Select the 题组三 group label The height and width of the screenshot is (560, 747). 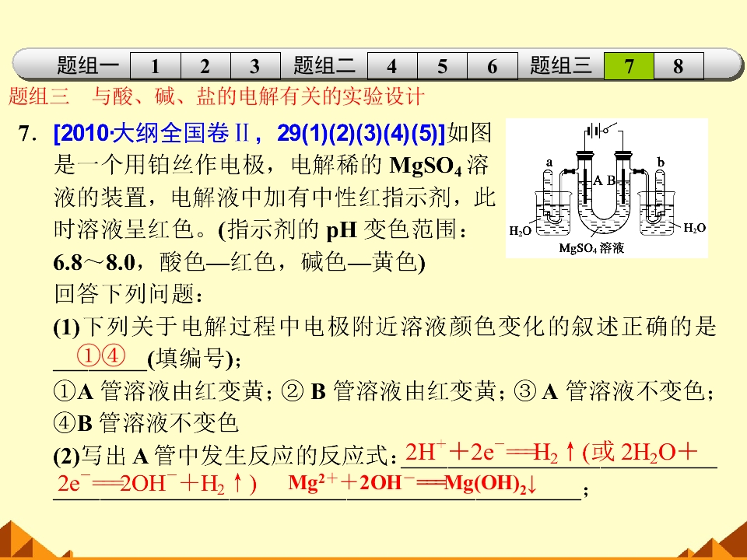[x=560, y=65]
